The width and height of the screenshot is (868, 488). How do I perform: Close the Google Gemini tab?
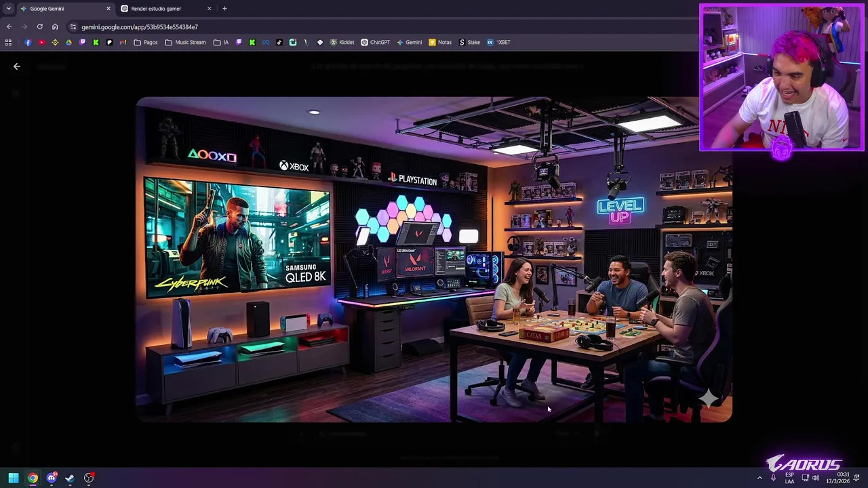click(108, 9)
